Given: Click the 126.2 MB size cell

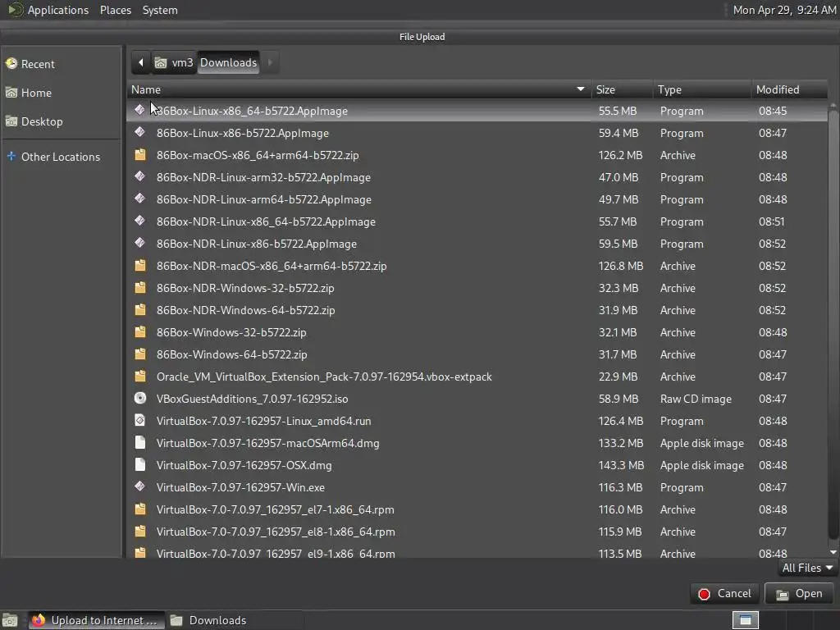Looking at the screenshot, I should (x=620, y=155).
